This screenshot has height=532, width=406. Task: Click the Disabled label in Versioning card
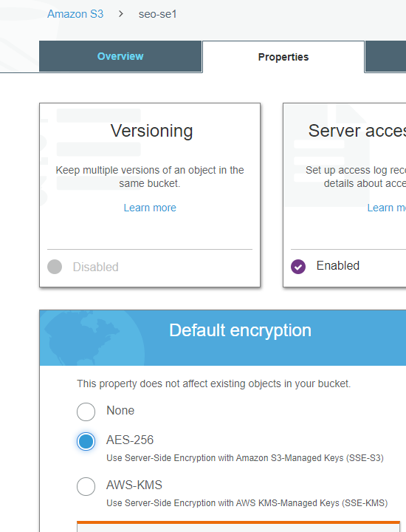click(95, 267)
